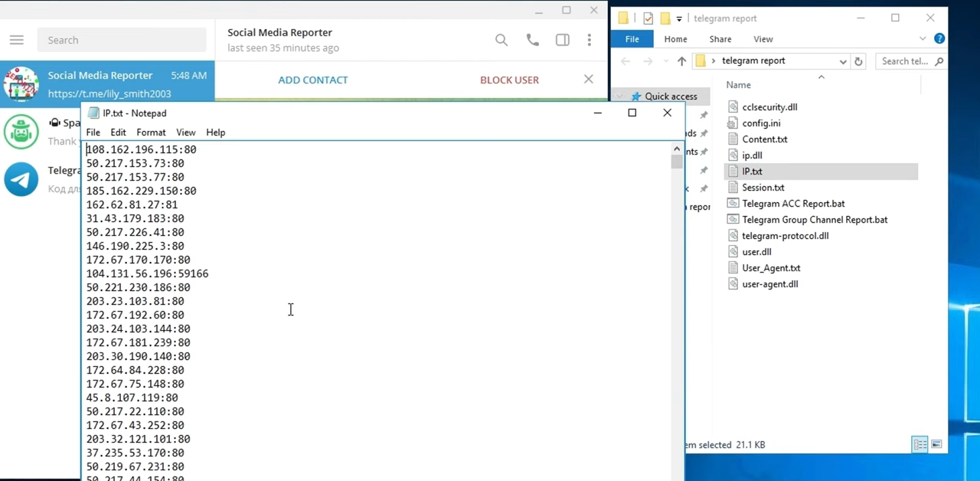
Task: Open Notepad Format menu
Action: pos(151,133)
